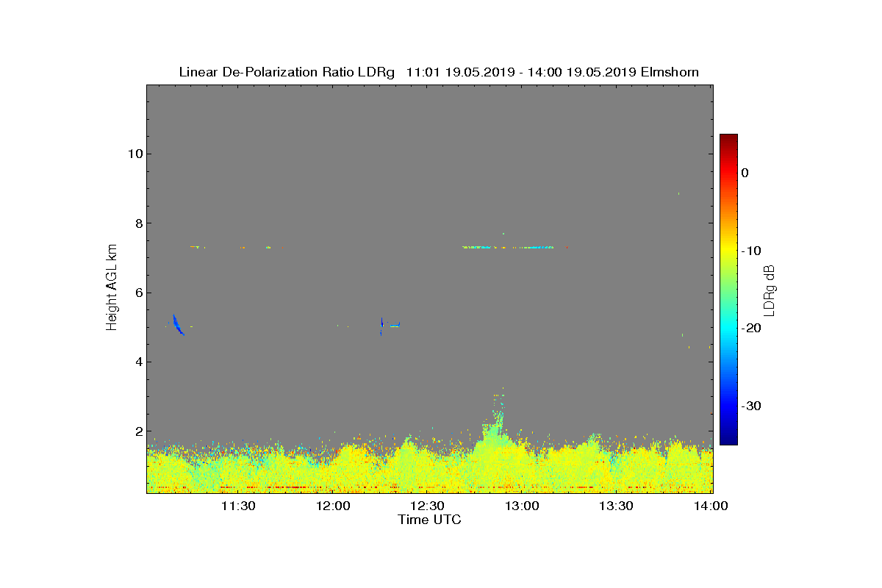Click the 14:00 time tick label
882x588 pixels.
tap(711, 506)
